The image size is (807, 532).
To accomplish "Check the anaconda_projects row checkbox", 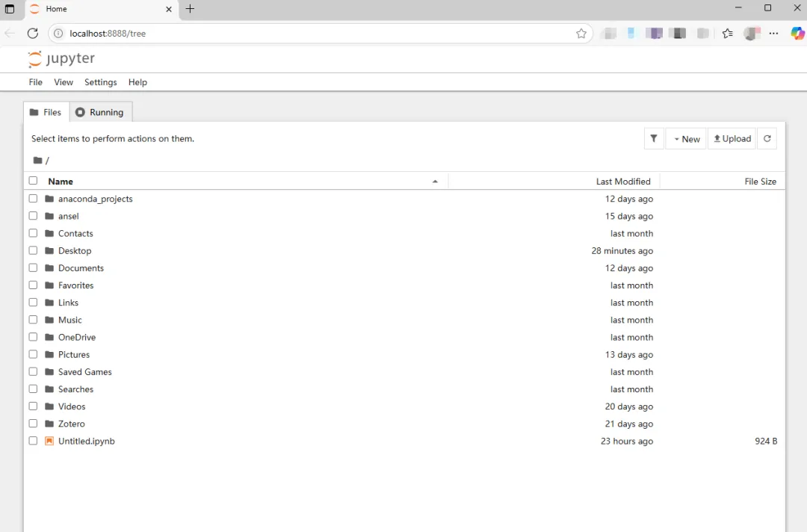I will click(33, 199).
